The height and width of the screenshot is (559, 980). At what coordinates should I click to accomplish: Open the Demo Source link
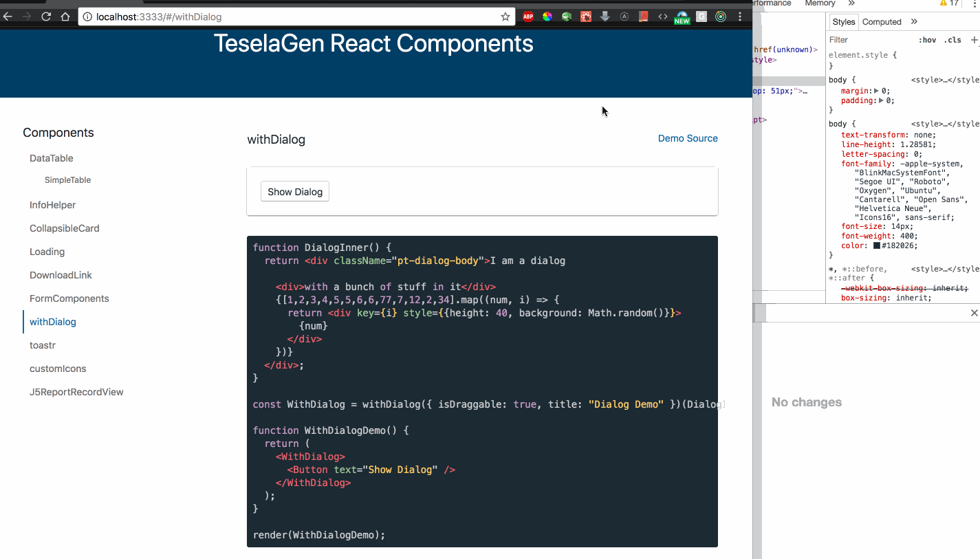tap(688, 138)
